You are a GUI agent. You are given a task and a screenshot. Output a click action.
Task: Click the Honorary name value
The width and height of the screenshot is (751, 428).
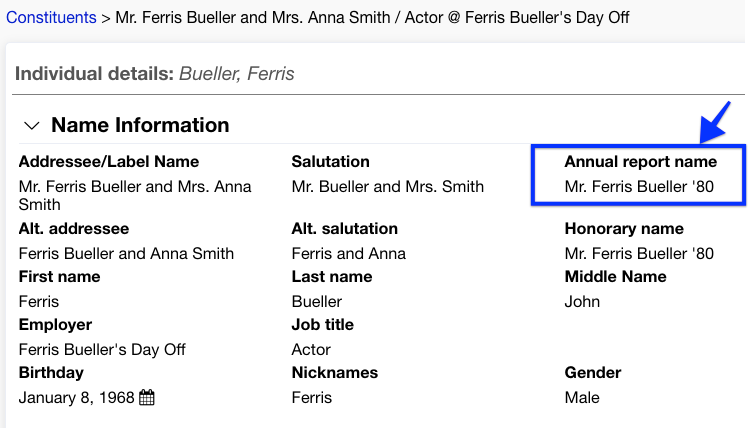tap(639, 253)
